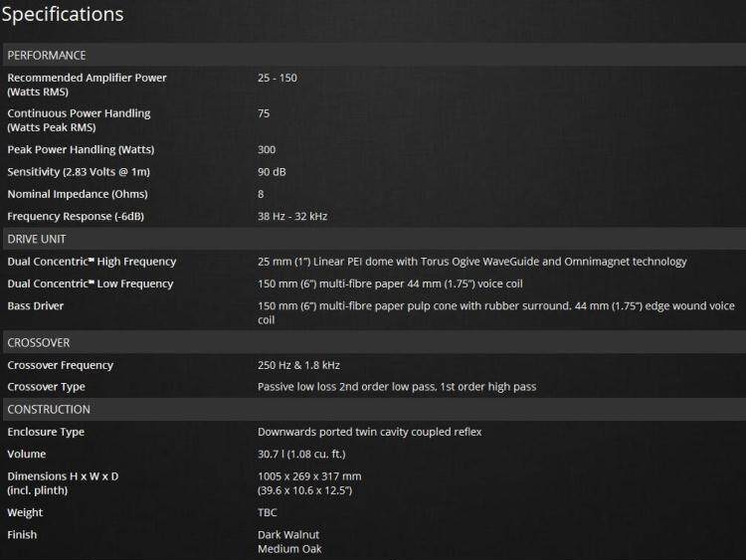Collapse the PERFORMANCE section header

click(x=47, y=55)
